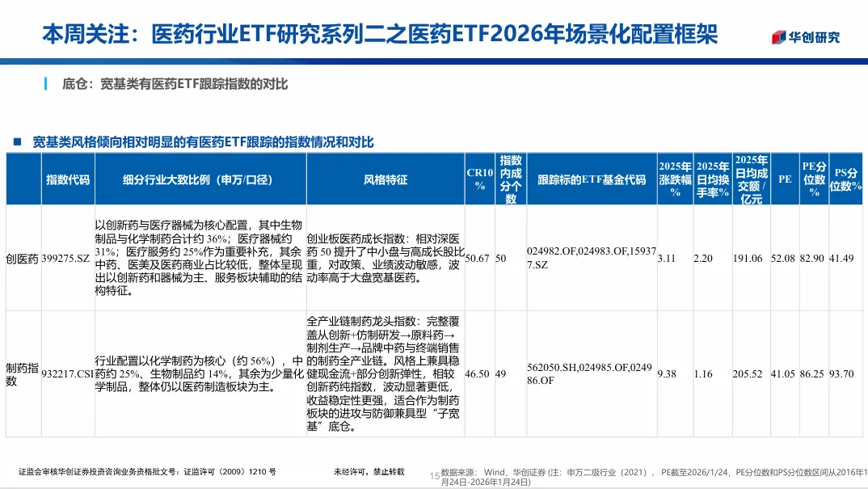The image size is (868, 489).
Task: Select the 制药指数 row label
Action: (x=22, y=374)
